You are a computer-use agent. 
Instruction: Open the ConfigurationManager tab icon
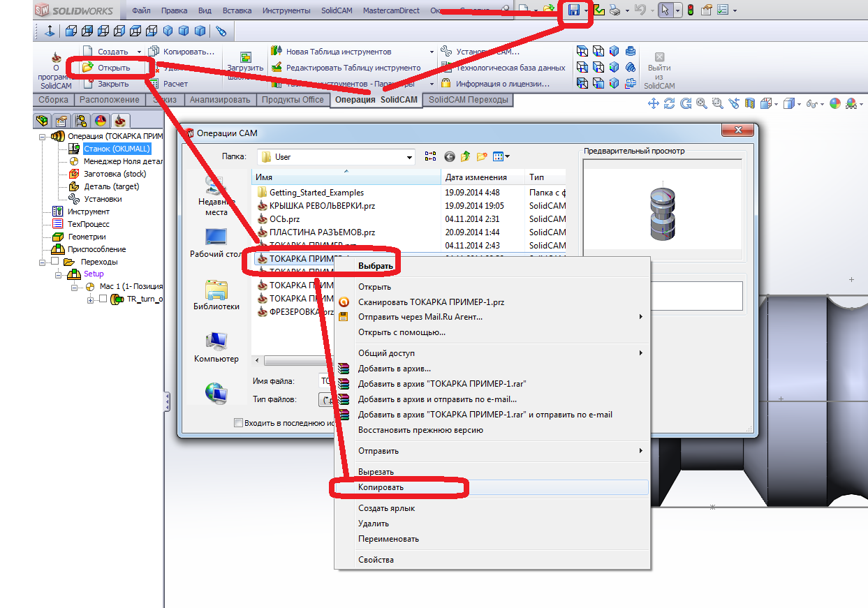coord(81,121)
